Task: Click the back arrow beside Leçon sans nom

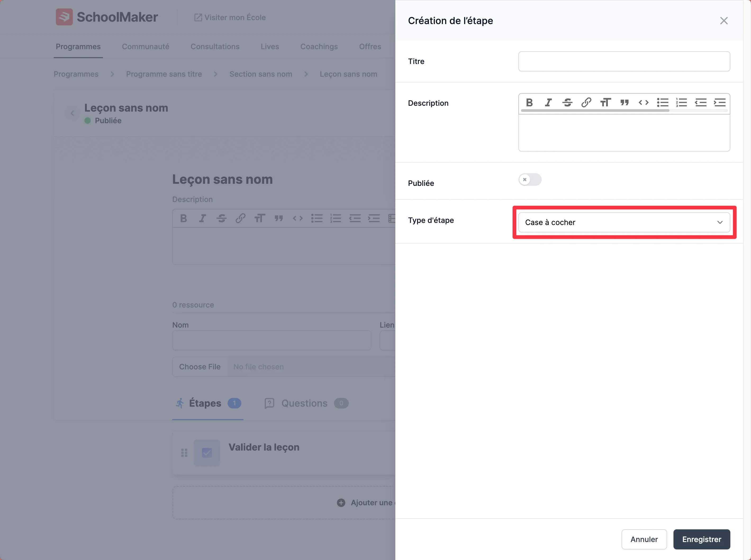Action: click(72, 113)
